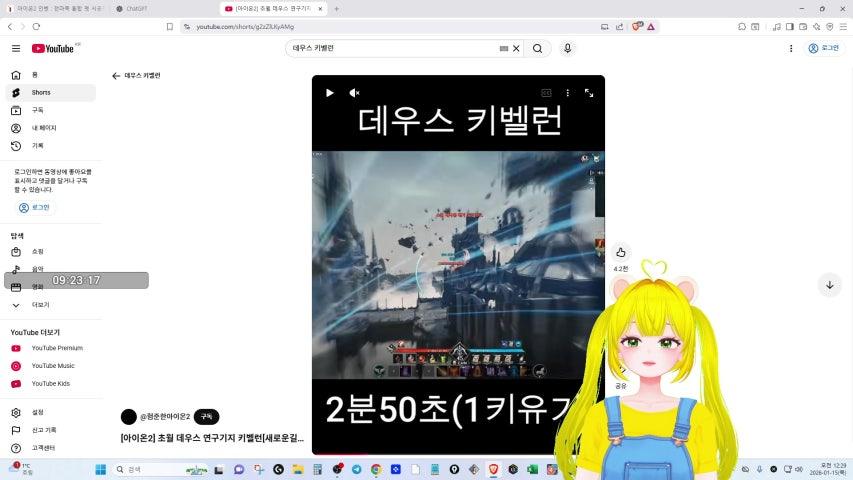Open the YouTube hamburger guide menu
The width and height of the screenshot is (853, 480).
click(16, 48)
